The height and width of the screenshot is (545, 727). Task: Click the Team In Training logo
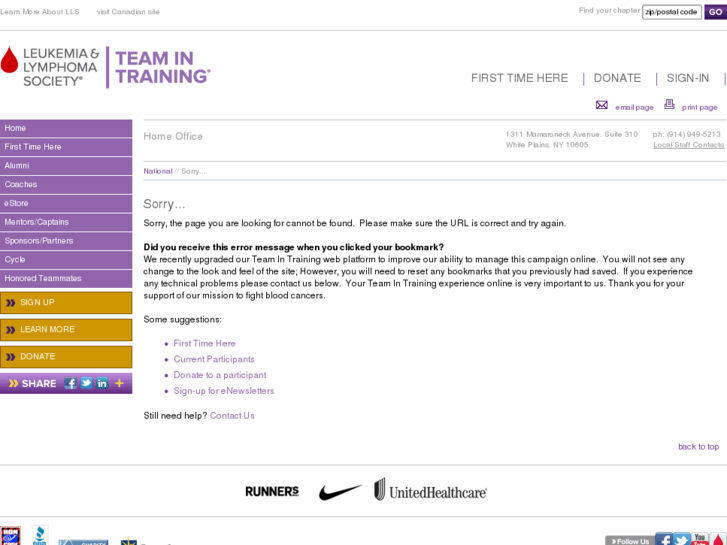click(162, 67)
